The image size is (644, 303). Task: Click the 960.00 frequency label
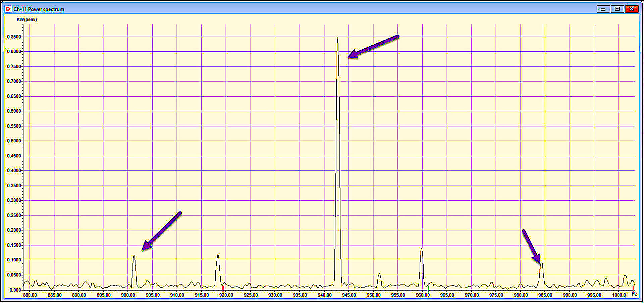pyautogui.click(x=423, y=295)
